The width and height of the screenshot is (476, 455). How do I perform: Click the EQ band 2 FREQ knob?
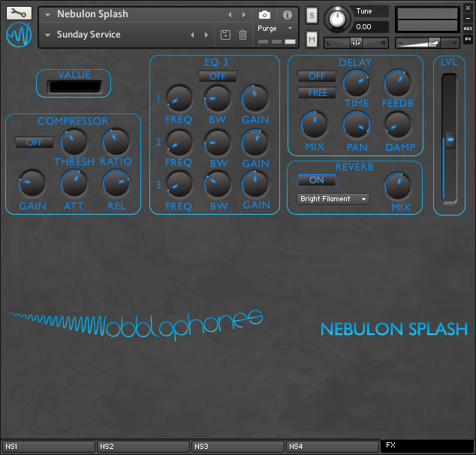[x=179, y=143]
